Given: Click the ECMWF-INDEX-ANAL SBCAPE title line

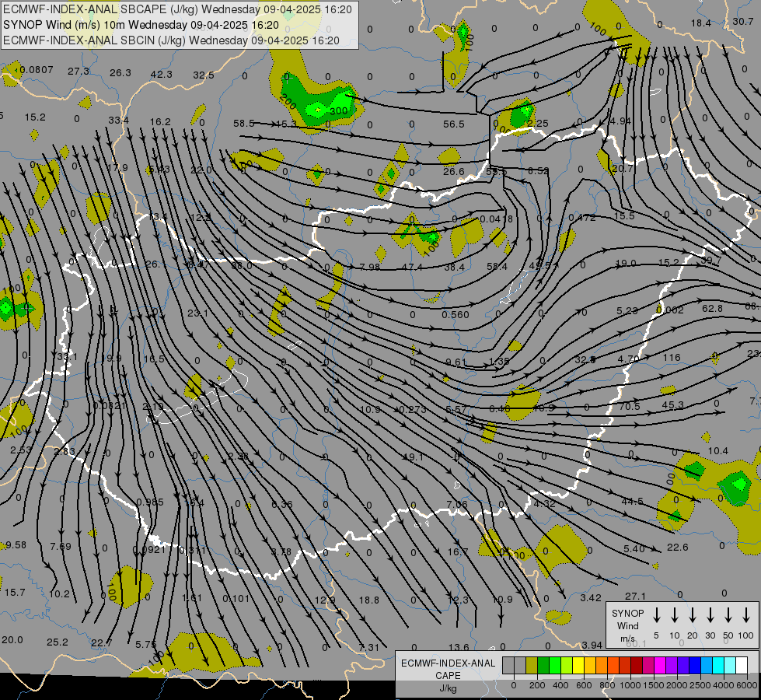Looking at the screenshot, I should coord(177,9).
